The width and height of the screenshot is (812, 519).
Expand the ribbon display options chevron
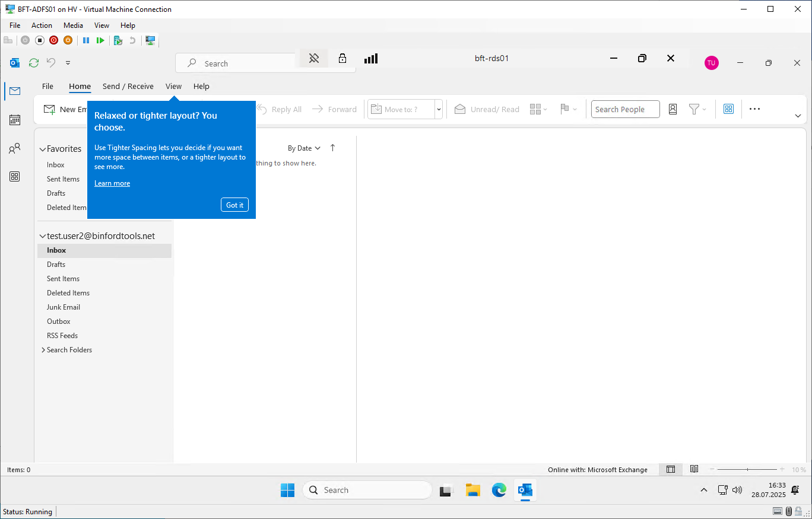tap(798, 116)
